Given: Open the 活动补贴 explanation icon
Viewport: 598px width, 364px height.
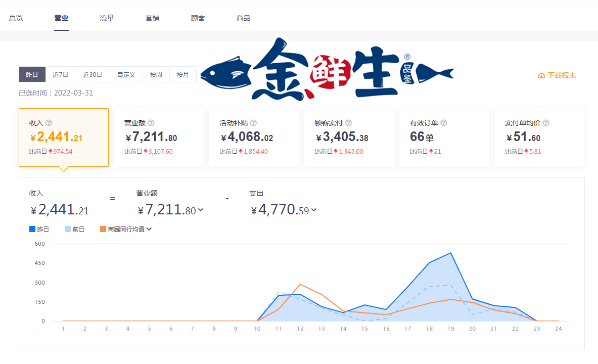Looking at the screenshot, I should point(253,122).
